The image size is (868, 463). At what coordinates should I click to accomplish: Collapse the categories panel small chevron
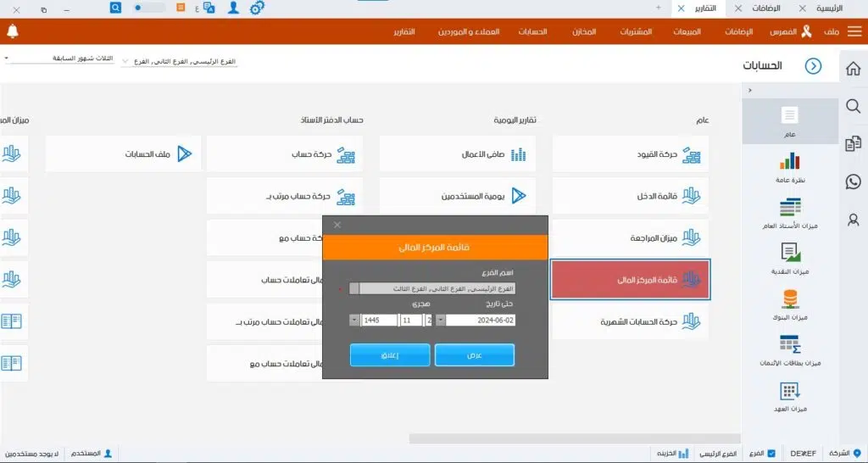[750, 90]
